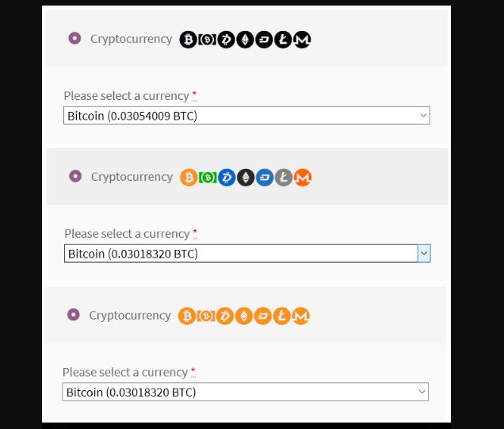Click the black Bitcoin icon in top row
Image resolution: width=504 pixels, height=429 pixels.
tap(188, 40)
